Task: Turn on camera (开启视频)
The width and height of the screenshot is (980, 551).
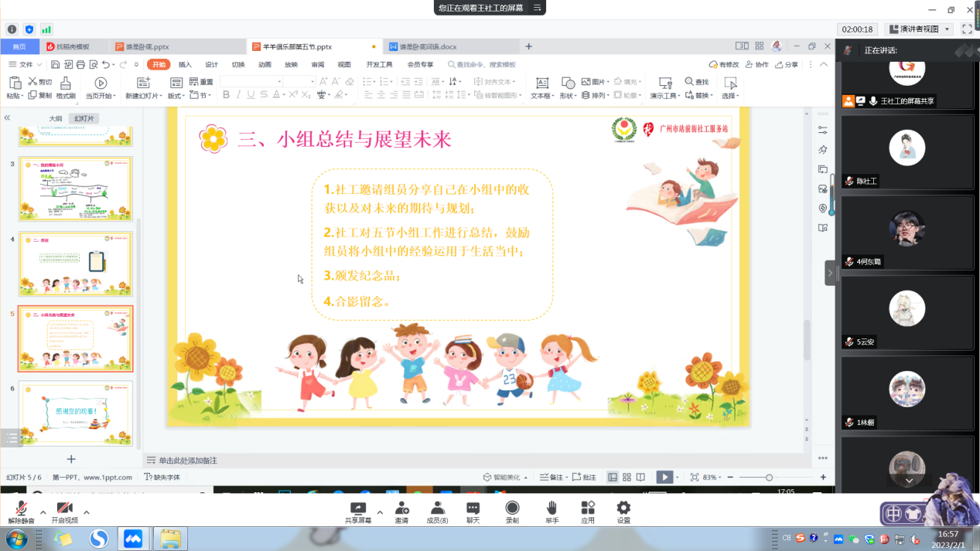Action: click(65, 512)
